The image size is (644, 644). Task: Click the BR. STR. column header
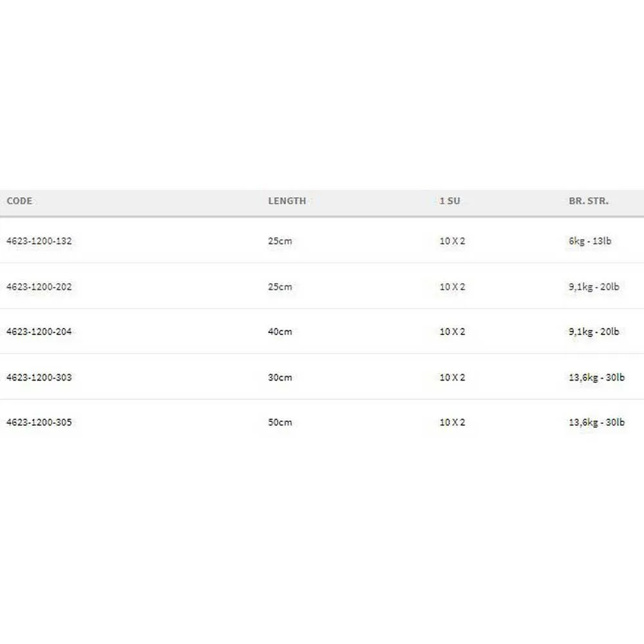pyautogui.click(x=588, y=201)
